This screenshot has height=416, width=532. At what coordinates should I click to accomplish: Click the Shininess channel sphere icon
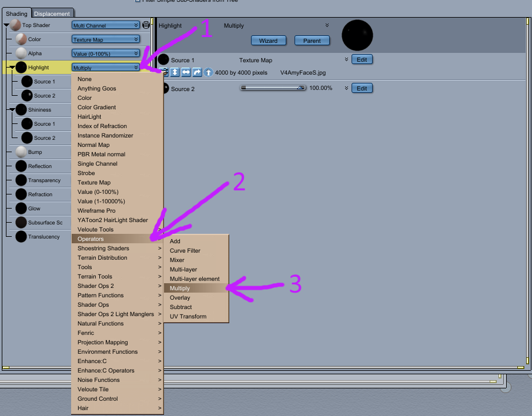tap(21, 109)
